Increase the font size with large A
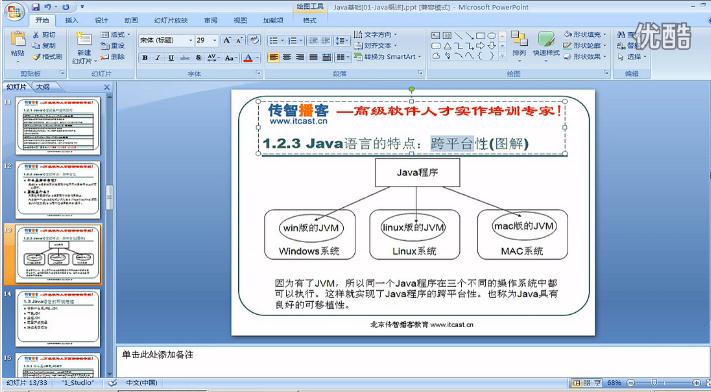The width and height of the screenshot is (711, 392). [227, 40]
